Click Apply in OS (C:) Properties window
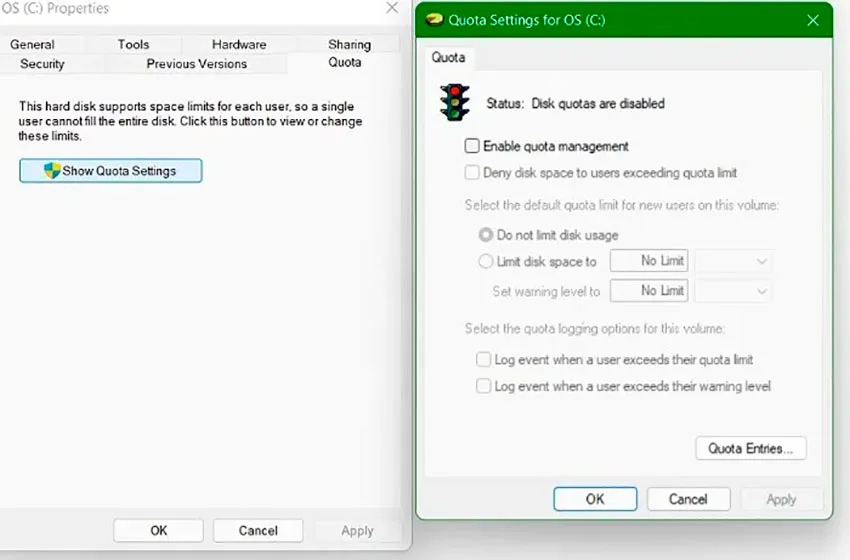 (358, 531)
